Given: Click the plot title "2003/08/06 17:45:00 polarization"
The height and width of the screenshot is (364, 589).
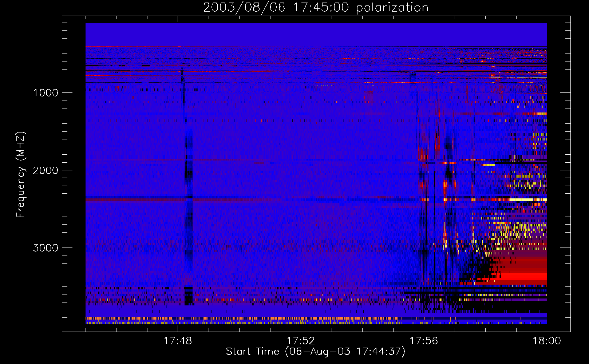Looking at the screenshot, I should 316,8.
